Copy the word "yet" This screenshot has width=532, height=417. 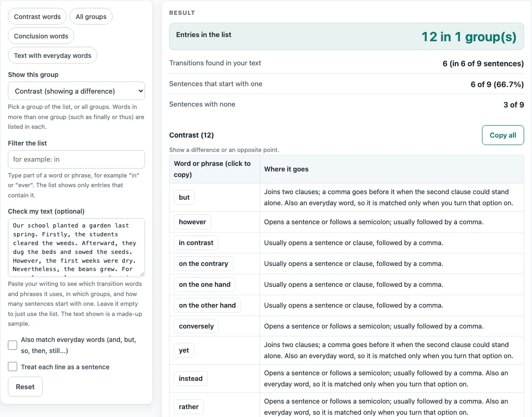coord(184,350)
